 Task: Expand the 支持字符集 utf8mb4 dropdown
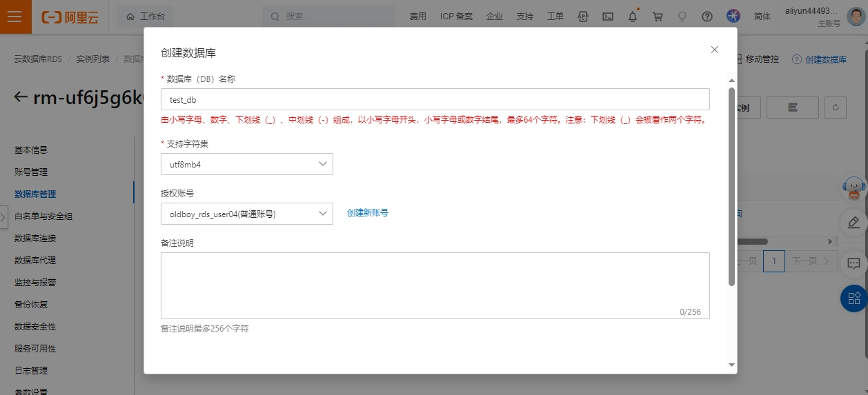(x=246, y=164)
